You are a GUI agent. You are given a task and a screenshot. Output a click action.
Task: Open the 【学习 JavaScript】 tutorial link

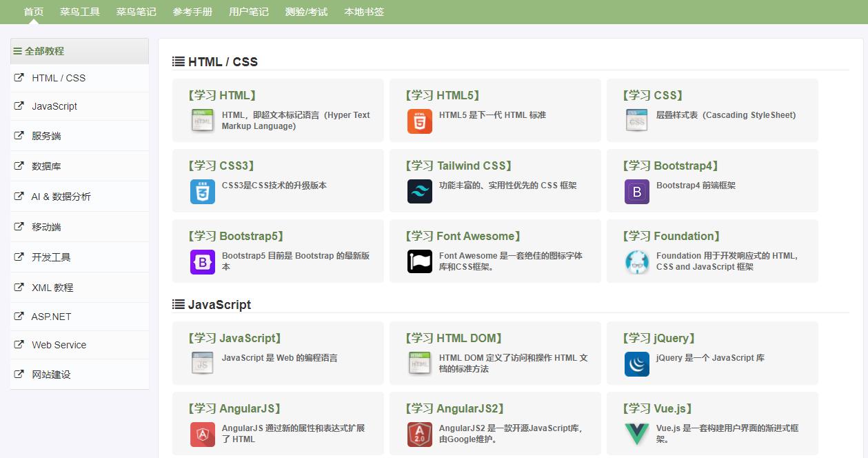[x=234, y=338]
